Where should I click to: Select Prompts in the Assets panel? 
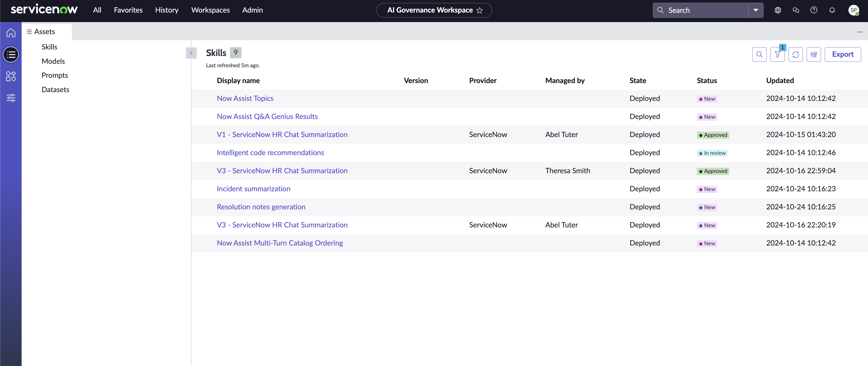pyautogui.click(x=55, y=75)
